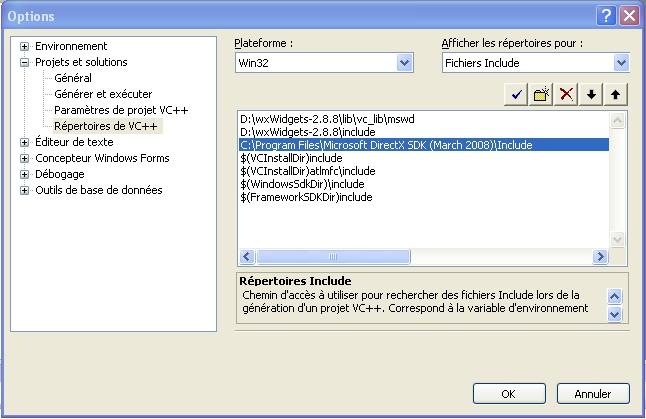Open the Fichiers Include dropdown
This screenshot has height=419, width=646.
click(x=621, y=63)
